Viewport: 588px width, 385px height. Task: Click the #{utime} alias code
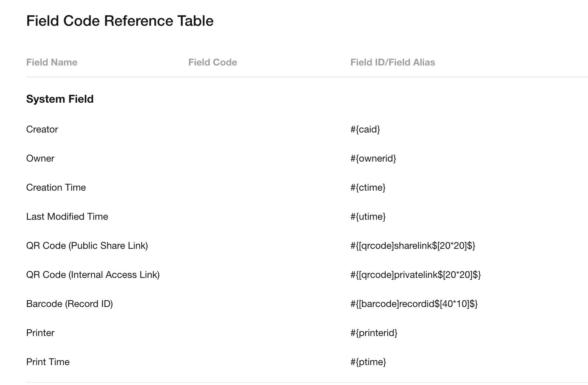coord(368,216)
